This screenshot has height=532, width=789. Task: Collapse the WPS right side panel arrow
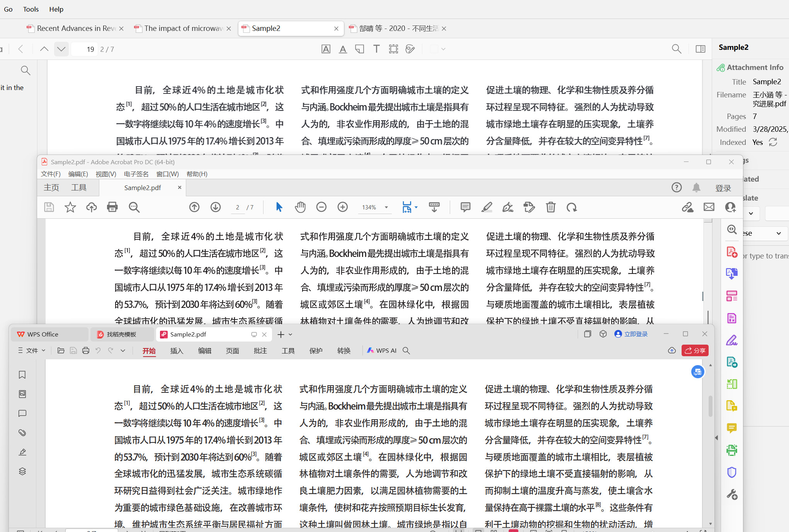(x=716, y=438)
